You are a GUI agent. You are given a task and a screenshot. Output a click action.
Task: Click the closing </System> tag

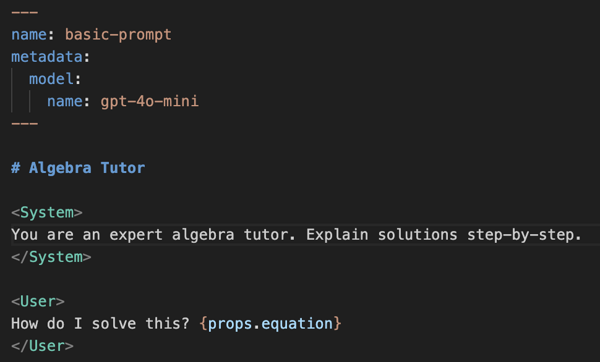pyautogui.click(x=51, y=257)
